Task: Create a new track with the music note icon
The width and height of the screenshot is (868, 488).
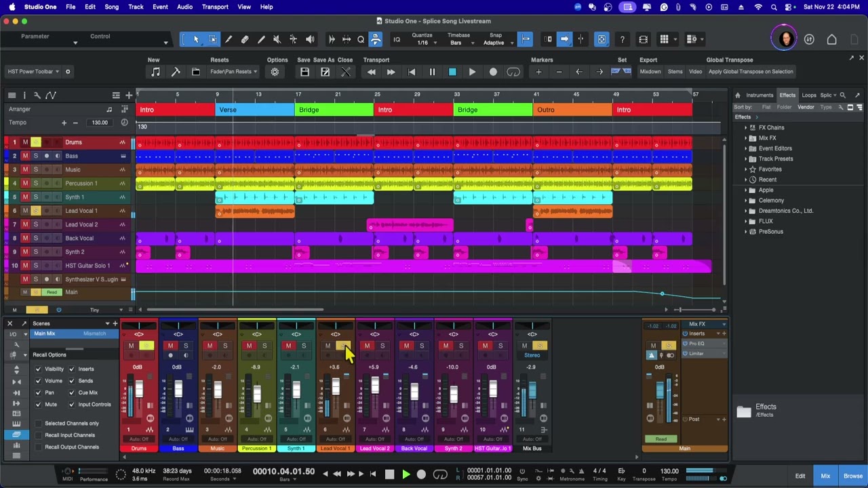Action: coord(155,72)
